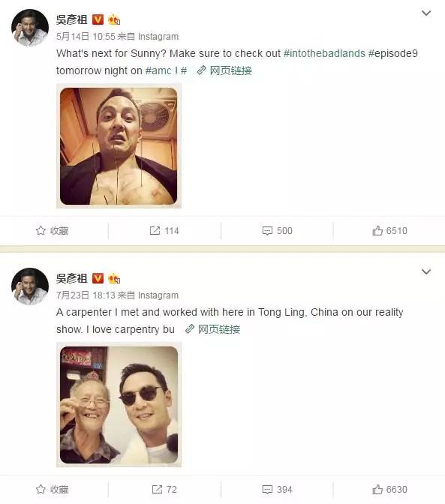The image size is (445, 504).
Task: Click the comment icon showing 500
Action: (267, 231)
